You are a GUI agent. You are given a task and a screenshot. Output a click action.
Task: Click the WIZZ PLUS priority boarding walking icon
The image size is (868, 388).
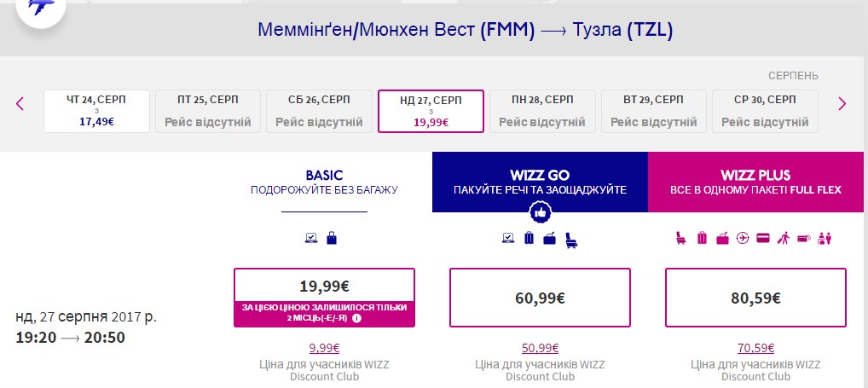(x=784, y=239)
